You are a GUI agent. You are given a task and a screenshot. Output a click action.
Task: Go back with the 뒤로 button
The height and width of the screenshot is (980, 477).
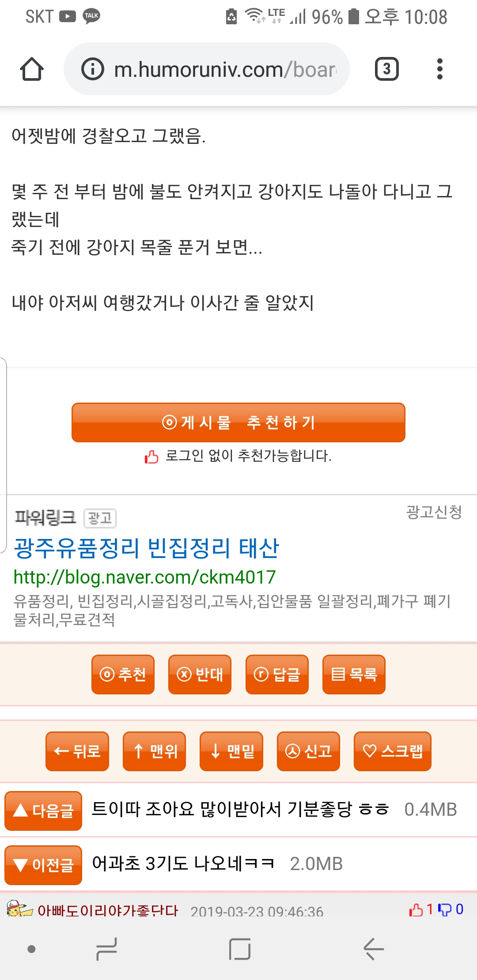[x=77, y=751]
